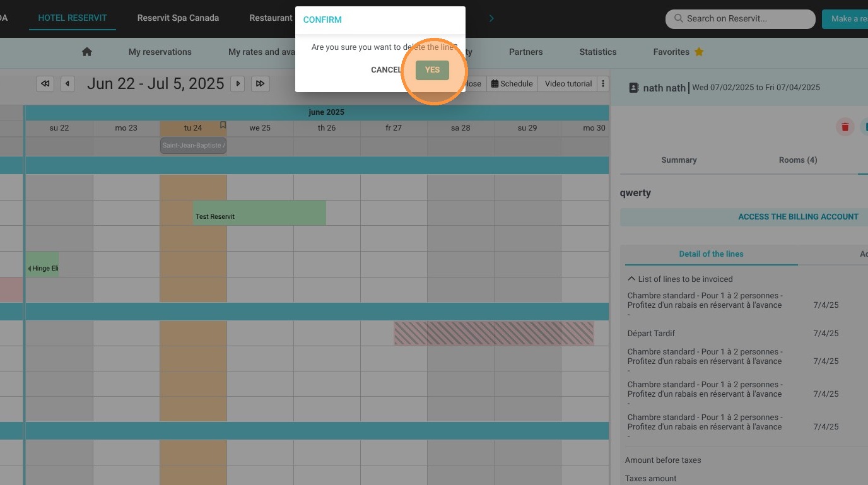Click the fr 27 day header

pos(394,128)
